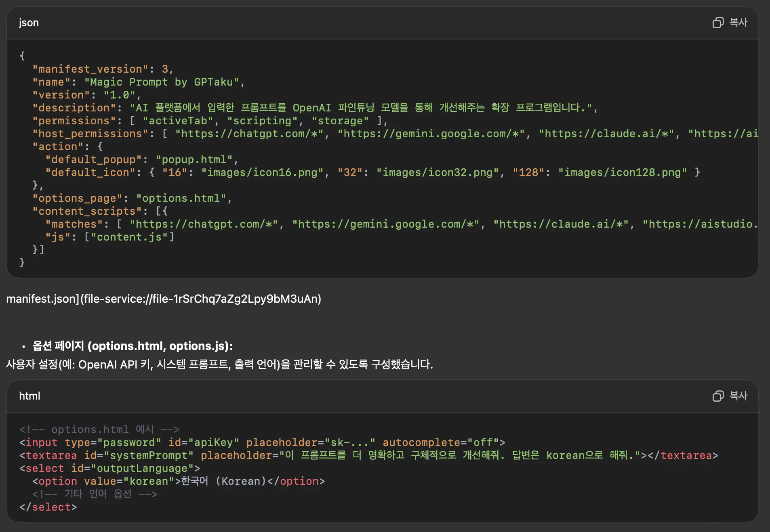The image size is (770, 532).
Task: Click the 복사 label in the json block header
Action: tap(738, 23)
